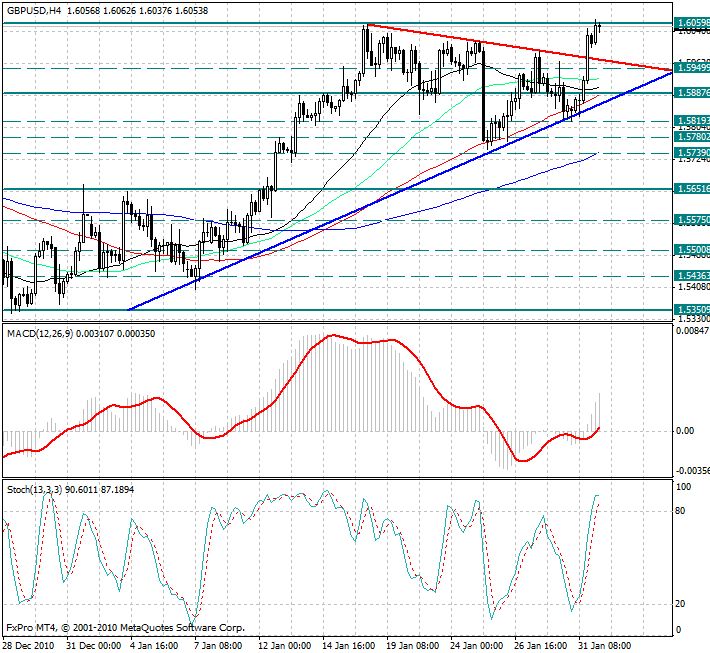The image size is (710, 653).
Task: Click the 24 Jan 00:00 date label
Action: click(477, 646)
